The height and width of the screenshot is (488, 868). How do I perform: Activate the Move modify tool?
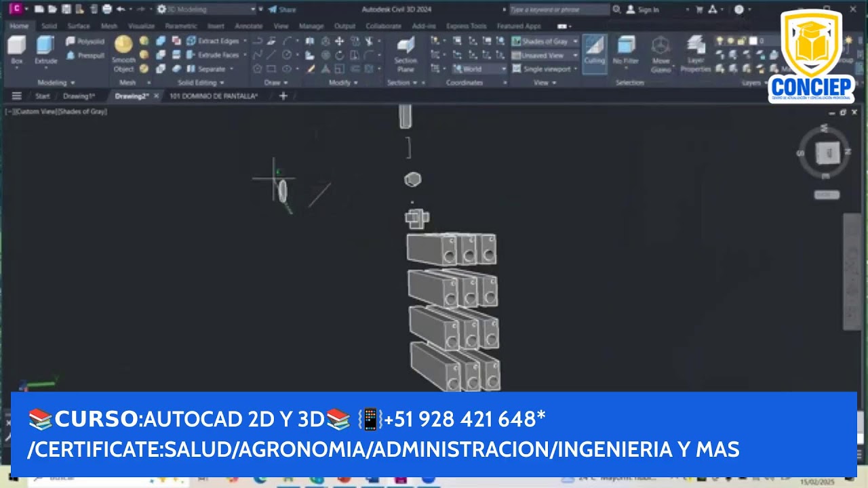[339, 41]
